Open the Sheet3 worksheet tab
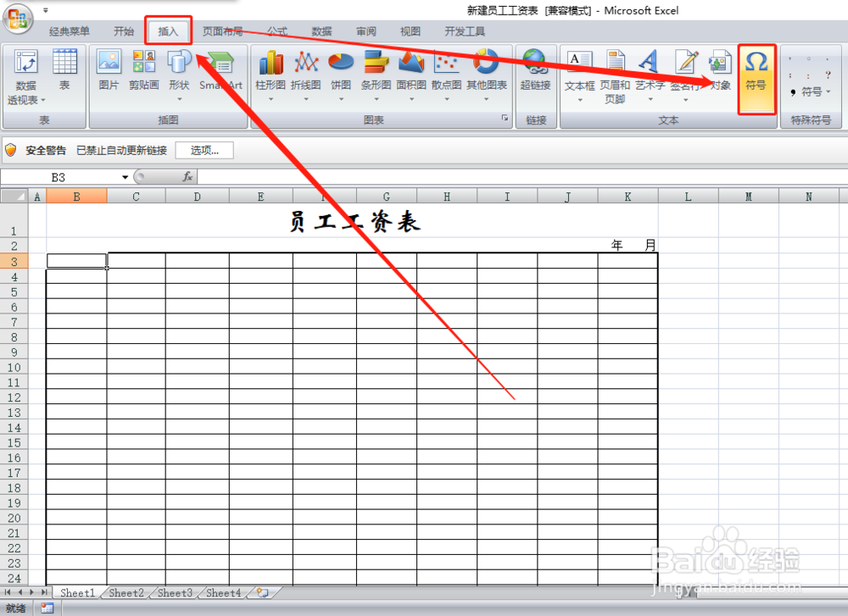Screen dimensions: 848x616 [175, 593]
